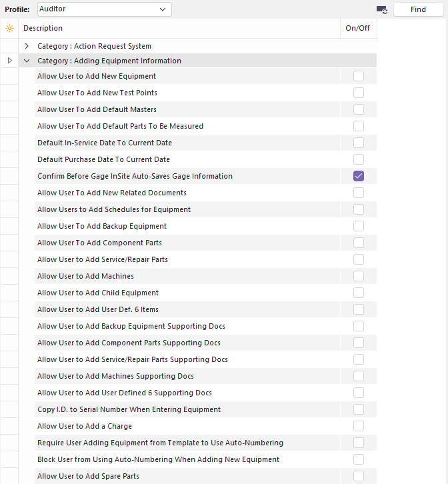The height and width of the screenshot is (484, 448).
Task: Enable Block User from Using Auto-Numbering
Action: [359, 459]
